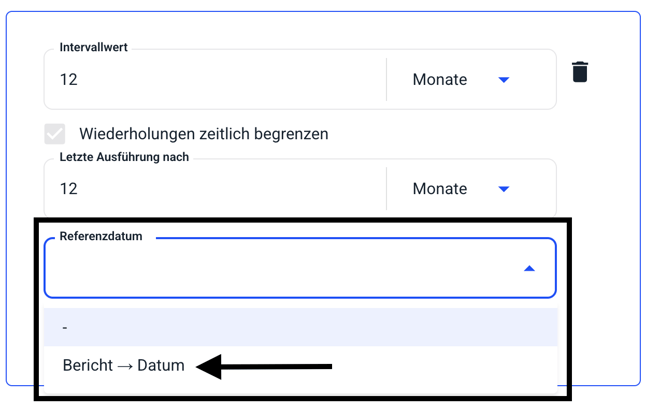Click blue arrow beside Letzte Ausführung Monate

(x=504, y=189)
